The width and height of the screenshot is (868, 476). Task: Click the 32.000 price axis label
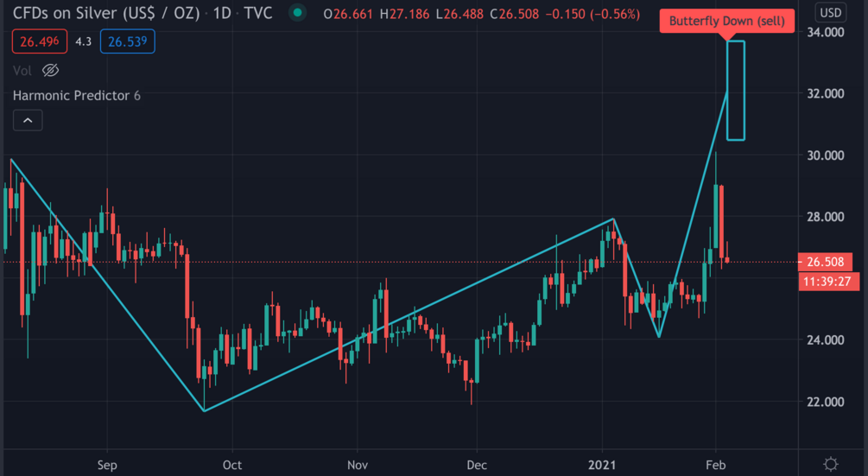826,93
